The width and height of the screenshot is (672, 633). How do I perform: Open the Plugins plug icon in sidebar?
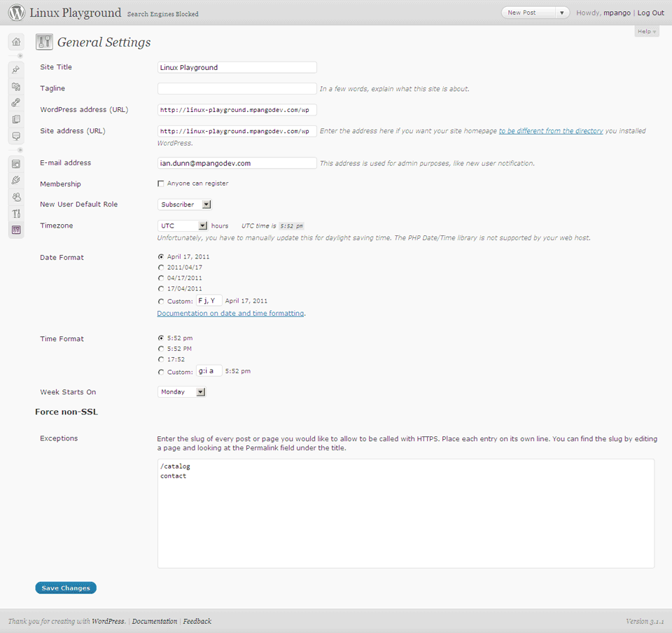click(16, 180)
